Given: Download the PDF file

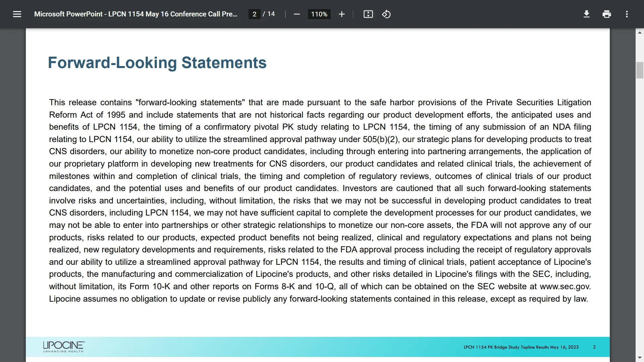Looking at the screenshot, I should tap(586, 14).
